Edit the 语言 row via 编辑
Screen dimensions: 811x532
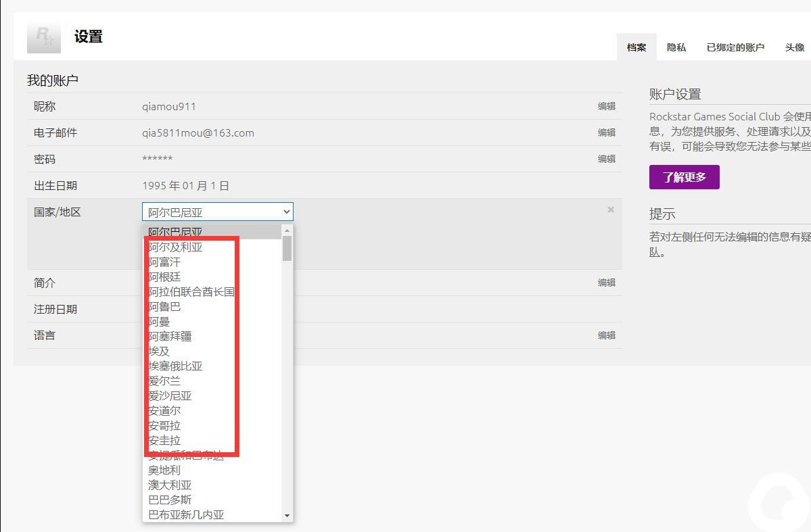click(x=607, y=335)
